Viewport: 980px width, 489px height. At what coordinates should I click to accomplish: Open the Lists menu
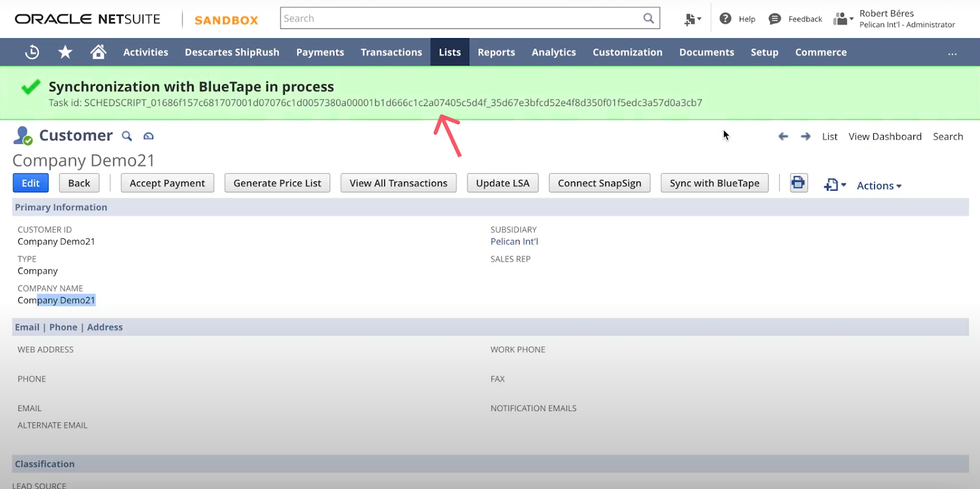[x=450, y=52]
